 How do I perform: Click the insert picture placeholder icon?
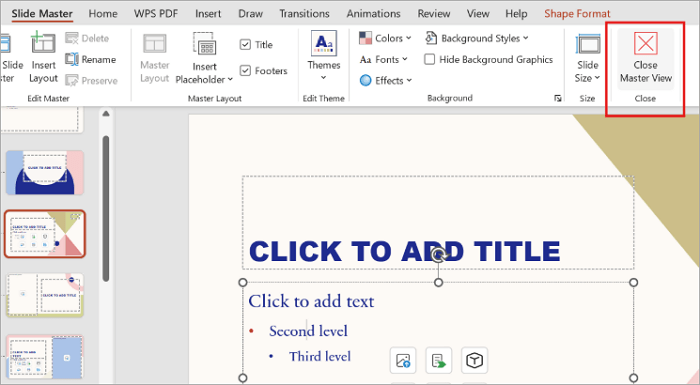pos(403,360)
